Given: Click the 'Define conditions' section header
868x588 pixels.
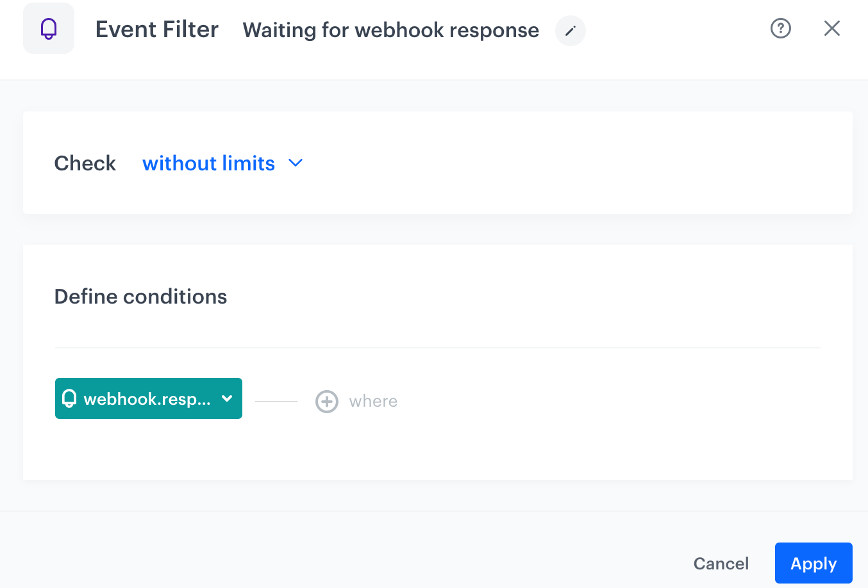Looking at the screenshot, I should tap(140, 296).
